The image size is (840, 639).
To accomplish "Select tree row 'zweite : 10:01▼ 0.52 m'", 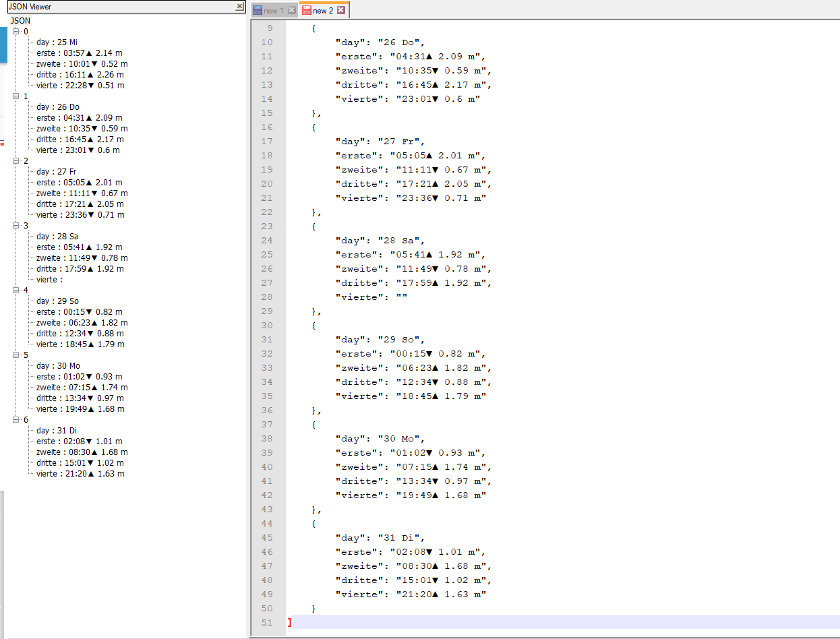I will pos(82,64).
